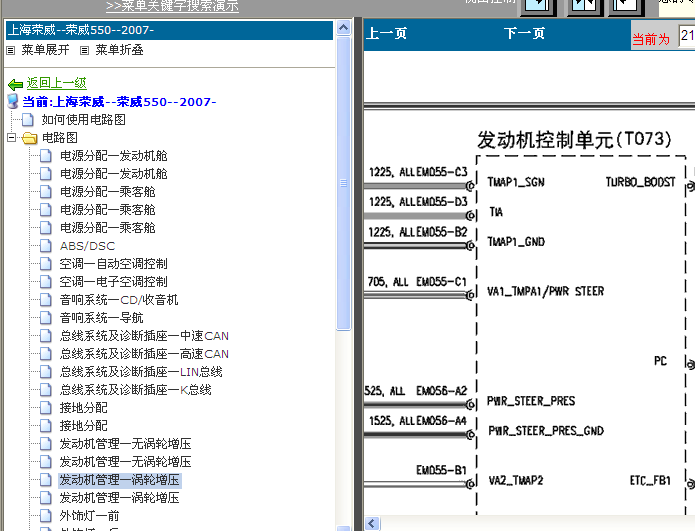
Task: Go back with 返回上一级
Action: 56,83
